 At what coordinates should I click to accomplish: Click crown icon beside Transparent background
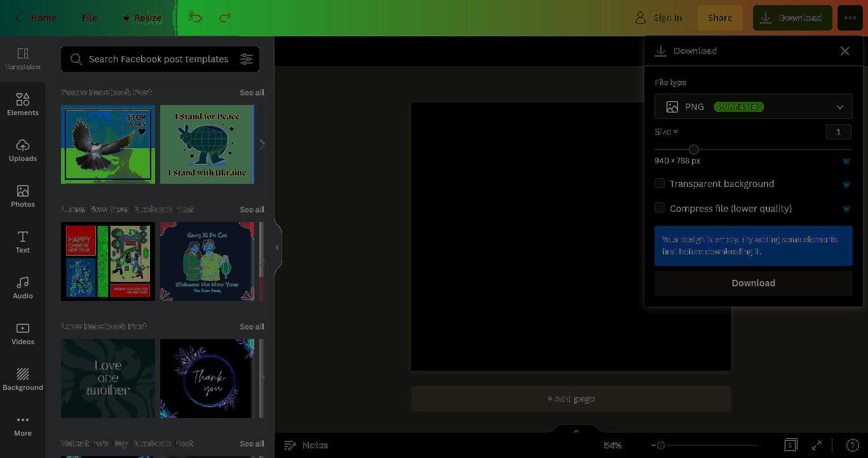pyautogui.click(x=846, y=184)
